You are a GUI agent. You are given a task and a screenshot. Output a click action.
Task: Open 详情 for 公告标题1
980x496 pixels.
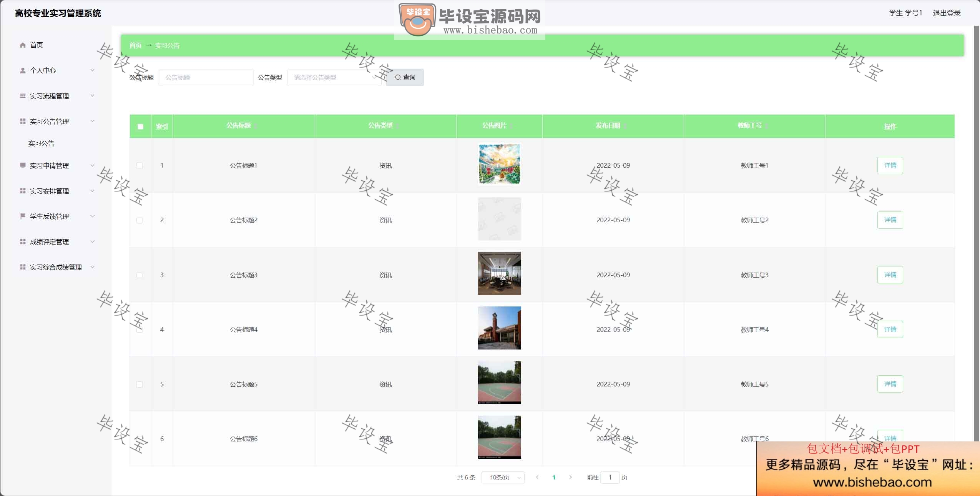click(x=890, y=165)
